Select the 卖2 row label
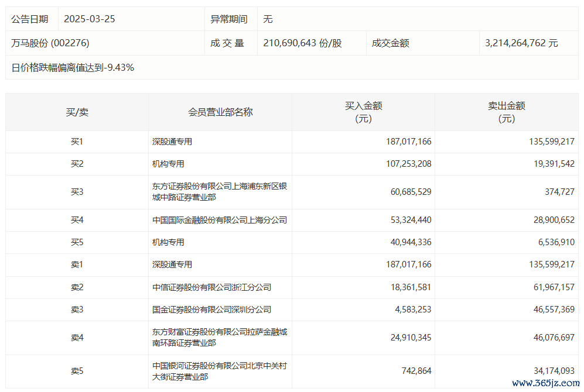Viewport: 584px width, 392px height. point(77,287)
